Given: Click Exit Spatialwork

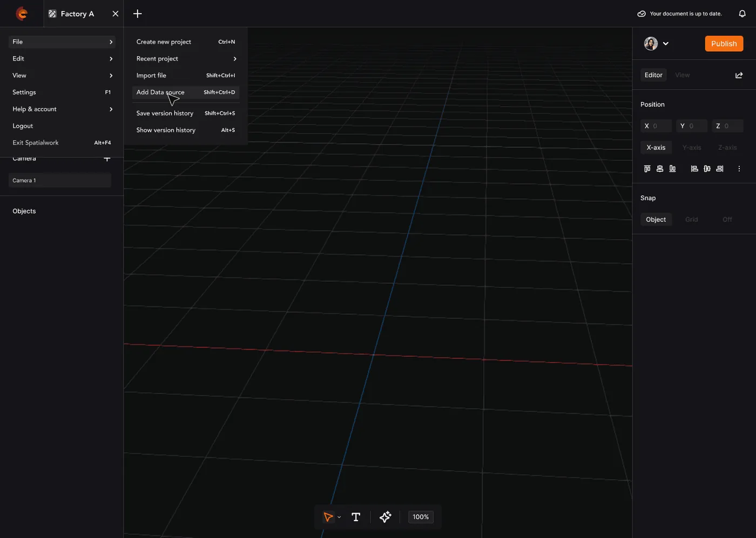Looking at the screenshot, I should pos(62,143).
